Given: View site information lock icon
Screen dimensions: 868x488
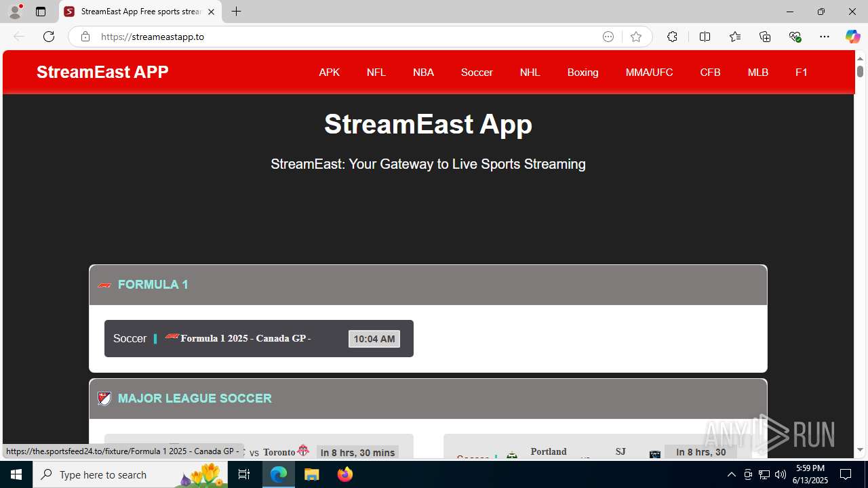Looking at the screenshot, I should pyautogui.click(x=85, y=37).
